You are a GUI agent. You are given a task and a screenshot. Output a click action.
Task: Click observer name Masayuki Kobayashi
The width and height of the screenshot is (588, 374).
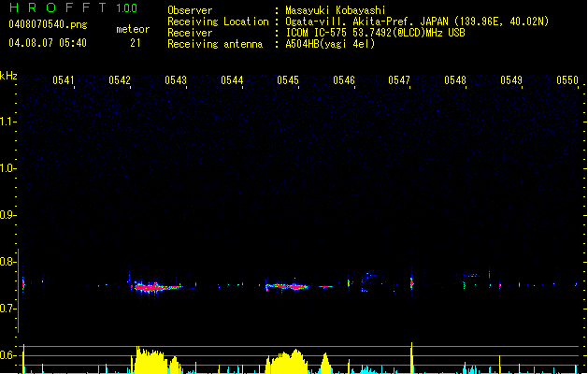pyautogui.click(x=336, y=10)
